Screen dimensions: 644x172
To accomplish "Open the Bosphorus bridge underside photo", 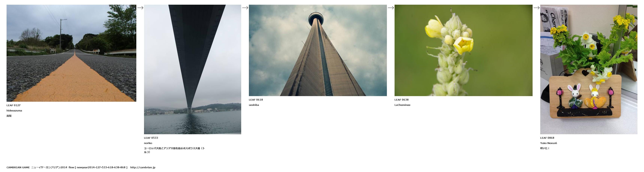I will tap(193, 69).
